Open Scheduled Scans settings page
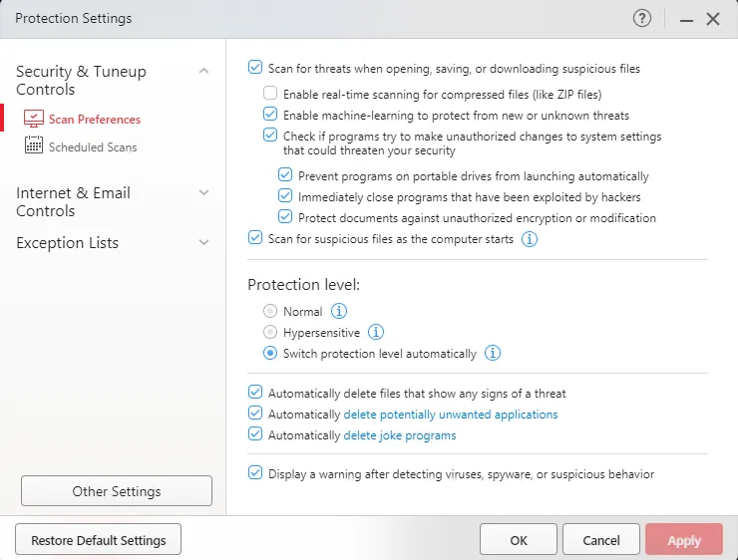This screenshot has height=560, width=738. pos(93,147)
